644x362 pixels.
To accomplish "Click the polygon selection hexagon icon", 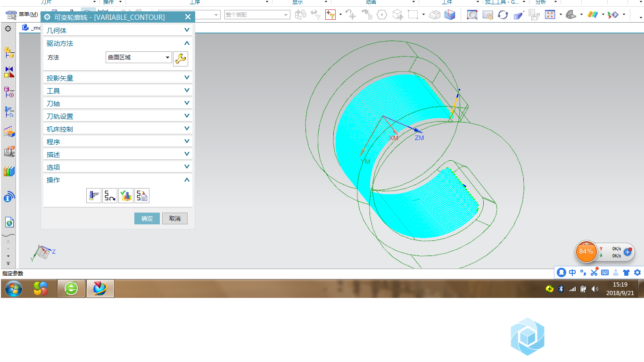I will pyautogui.click(x=382, y=15).
